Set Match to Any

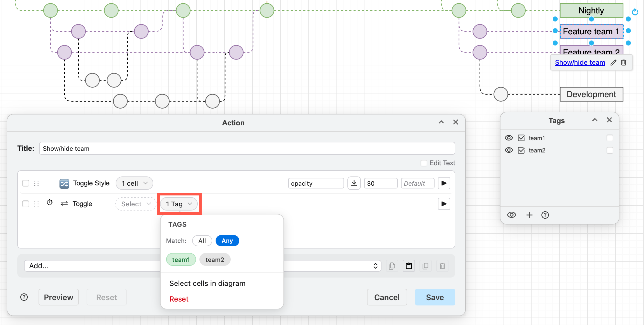click(227, 241)
